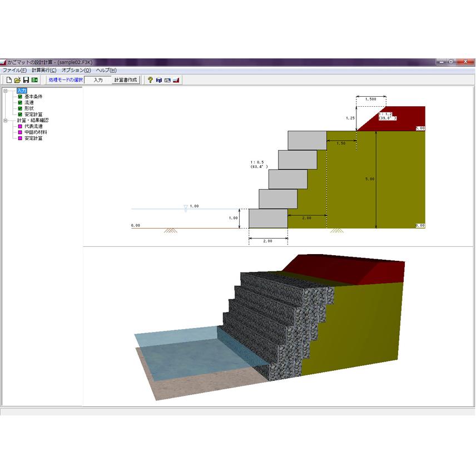This screenshot has height=476, width=476.
Task: Click the 計算書作成 button
Action: [126, 80]
